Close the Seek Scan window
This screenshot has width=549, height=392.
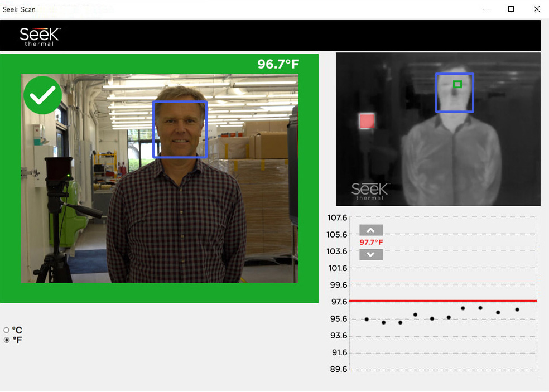coord(536,9)
